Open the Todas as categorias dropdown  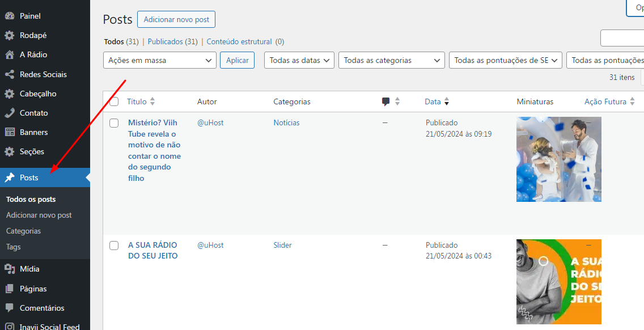coord(391,60)
